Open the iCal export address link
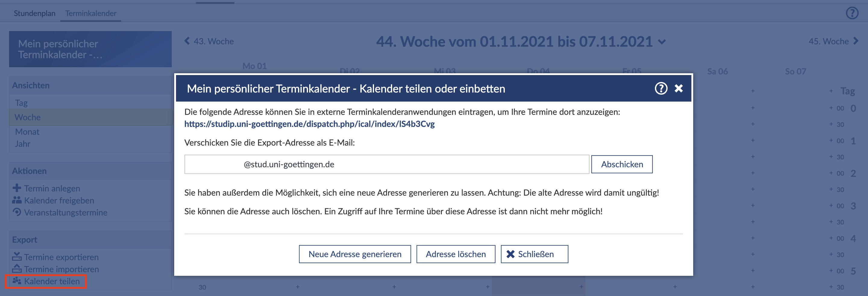 coord(309,124)
